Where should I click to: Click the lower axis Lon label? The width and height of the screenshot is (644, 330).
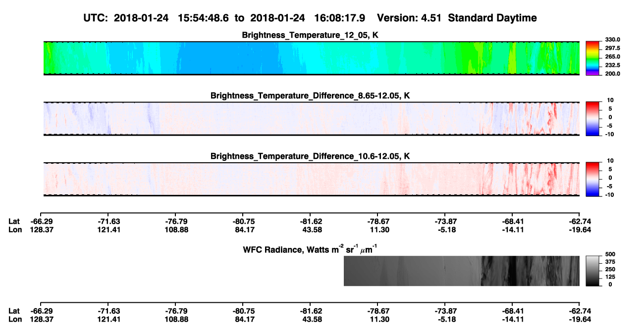click(x=15, y=320)
